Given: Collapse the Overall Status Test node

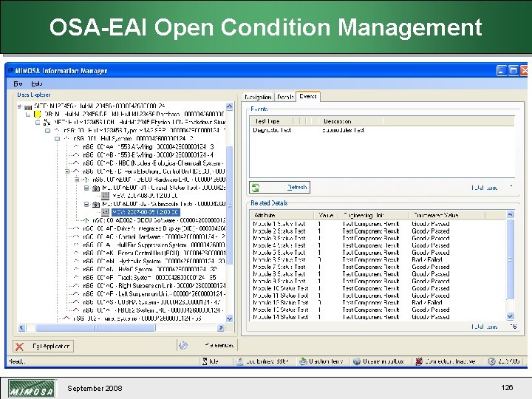Looking at the screenshot, I should [86, 188].
